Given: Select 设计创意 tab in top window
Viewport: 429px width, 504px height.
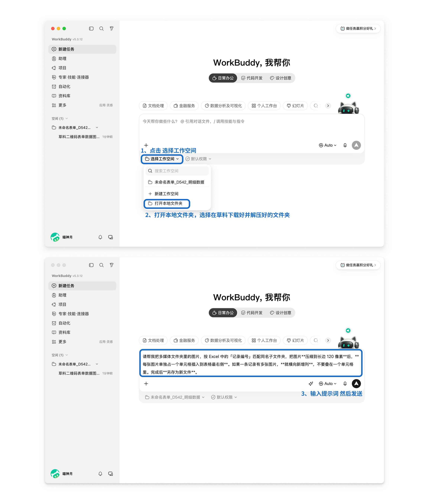Looking at the screenshot, I should (x=281, y=78).
